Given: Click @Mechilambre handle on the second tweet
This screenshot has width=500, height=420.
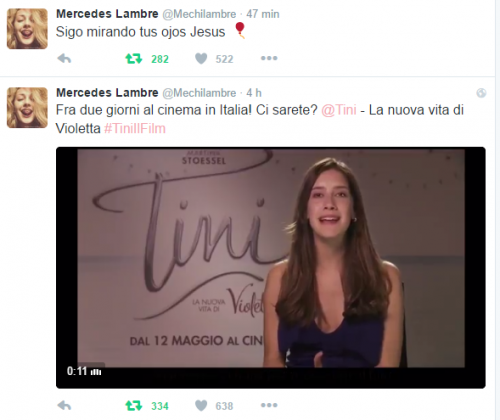Looking at the screenshot, I should pos(199,93).
